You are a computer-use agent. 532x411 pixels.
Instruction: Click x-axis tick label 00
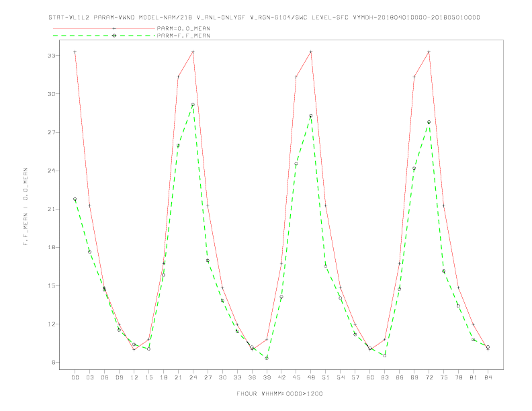[75, 377]
